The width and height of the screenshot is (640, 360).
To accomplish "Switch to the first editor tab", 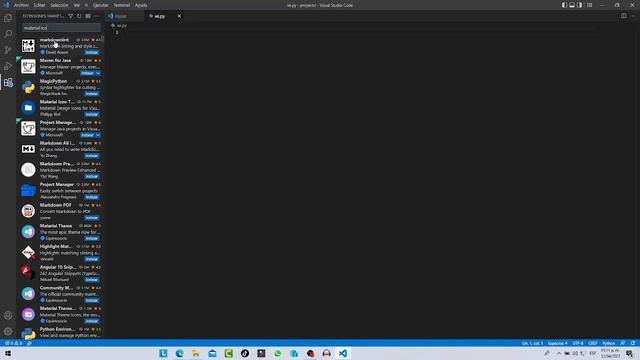I will coord(125,16).
